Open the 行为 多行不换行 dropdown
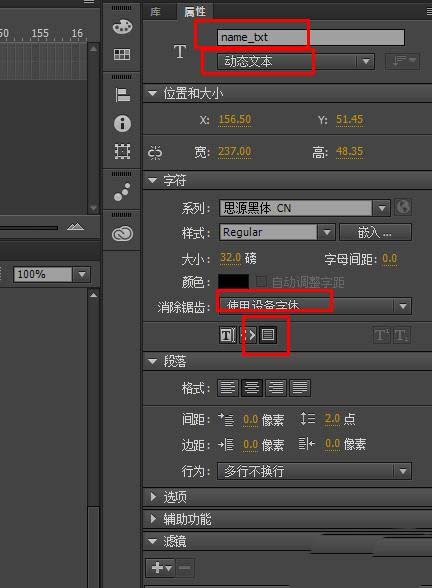Viewport: 432px width, 588px height. 314,471
